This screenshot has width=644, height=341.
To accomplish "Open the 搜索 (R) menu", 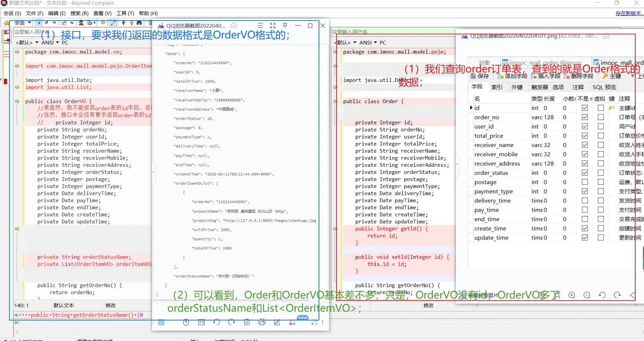I will tap(79, 13).
